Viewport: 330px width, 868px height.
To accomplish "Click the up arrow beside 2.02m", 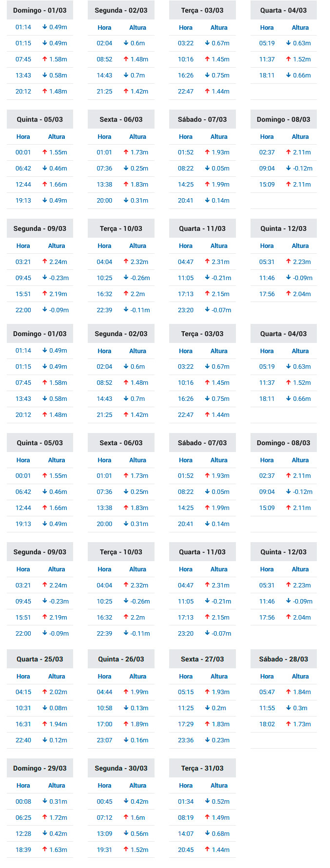I will [45, 692].
